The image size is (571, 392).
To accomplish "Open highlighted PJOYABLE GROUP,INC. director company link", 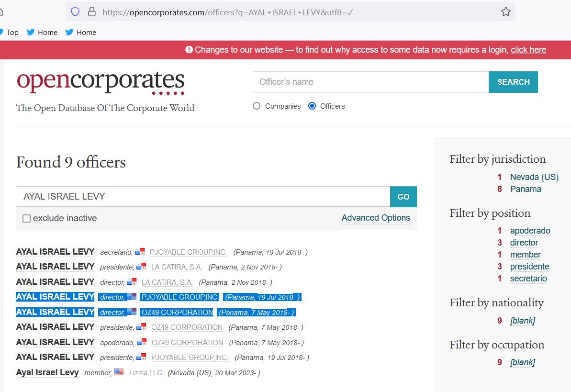I will 180,297.
